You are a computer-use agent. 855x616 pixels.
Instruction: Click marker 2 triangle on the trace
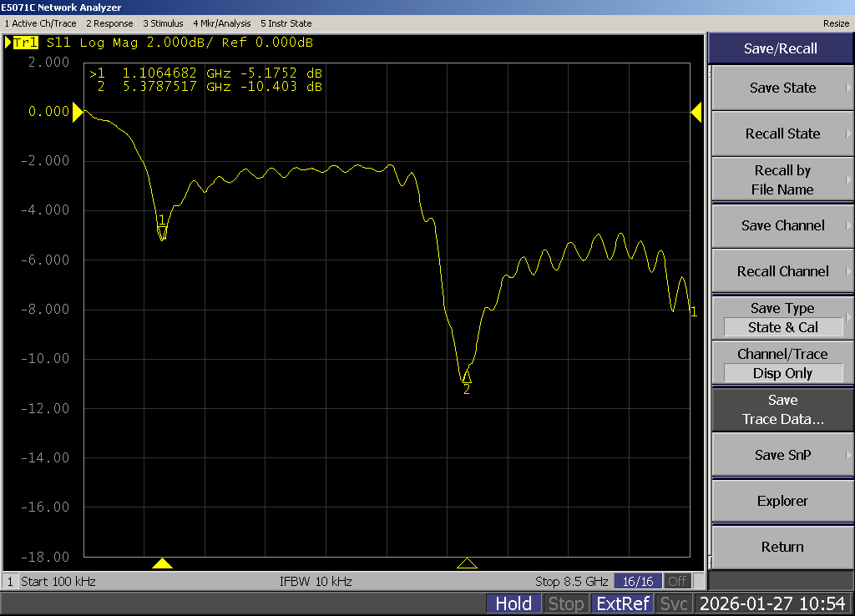click(467, 376)
